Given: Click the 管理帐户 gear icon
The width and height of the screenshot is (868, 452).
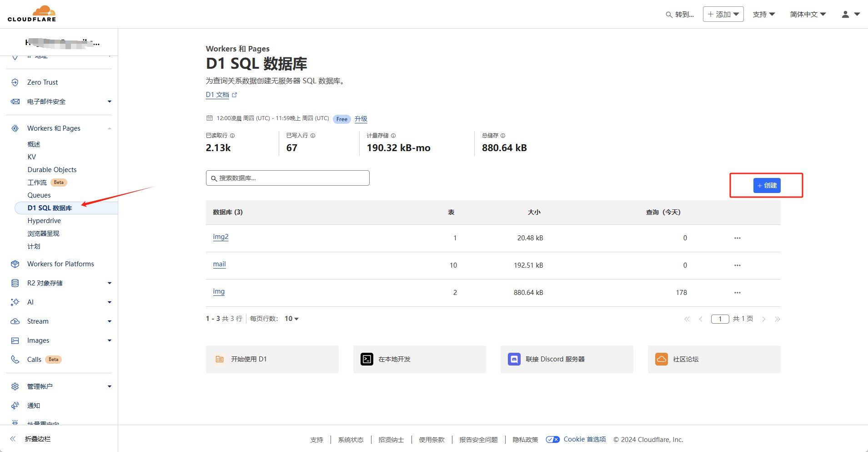Looking at the screenshot, I should pos(15,386).
